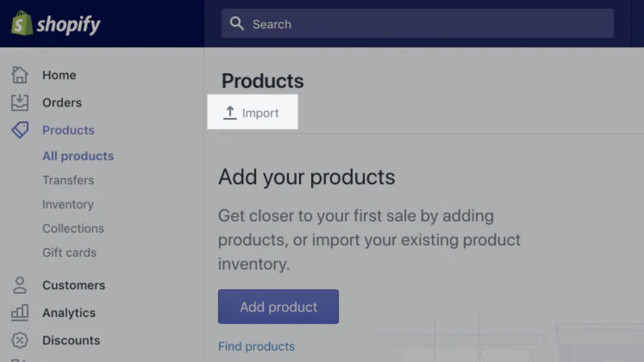Open Collections in the sidebar
This screenshot has height=362, width=644.
[x=73, y=228]
